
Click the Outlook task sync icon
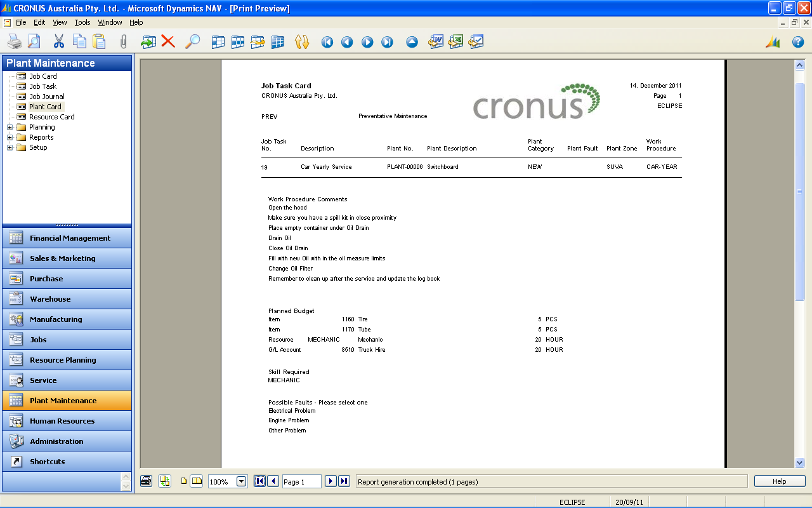point(476,42)
